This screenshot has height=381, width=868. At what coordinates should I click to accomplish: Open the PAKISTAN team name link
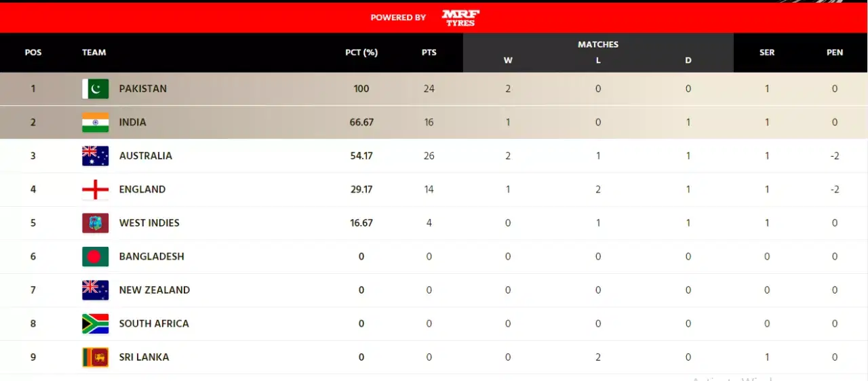[143, 89]
